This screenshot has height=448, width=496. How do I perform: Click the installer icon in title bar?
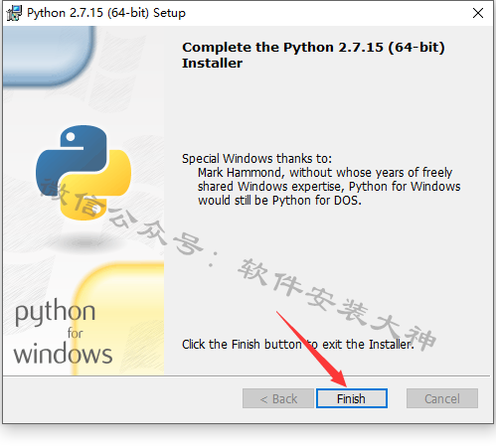point(14,13)
